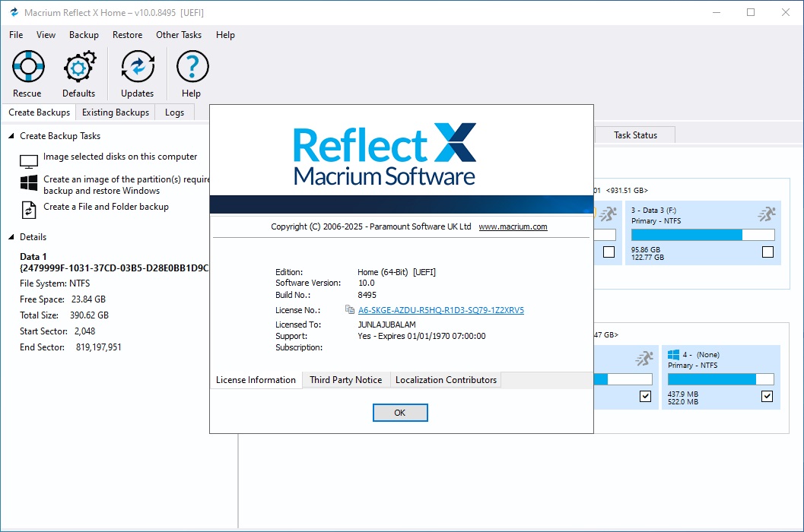Click the Windows logo icon beside Create an image
Screen dimensions: 804x532
(29, 183)
